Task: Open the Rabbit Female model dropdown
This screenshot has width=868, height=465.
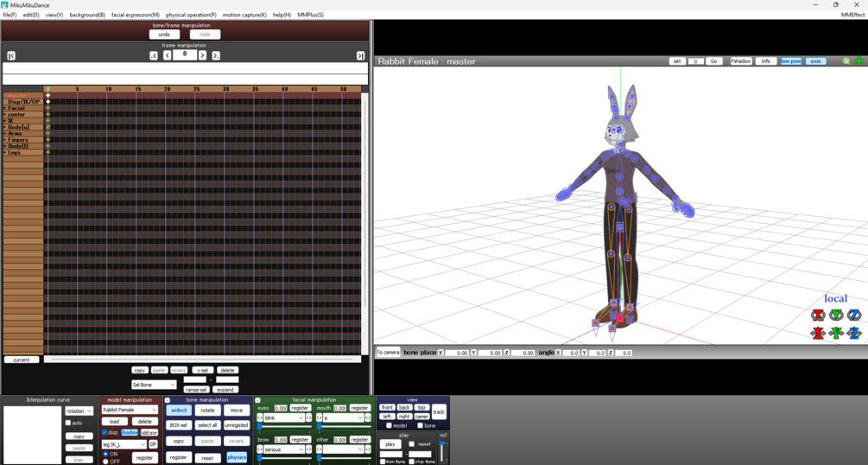Action: coord(130,410)
